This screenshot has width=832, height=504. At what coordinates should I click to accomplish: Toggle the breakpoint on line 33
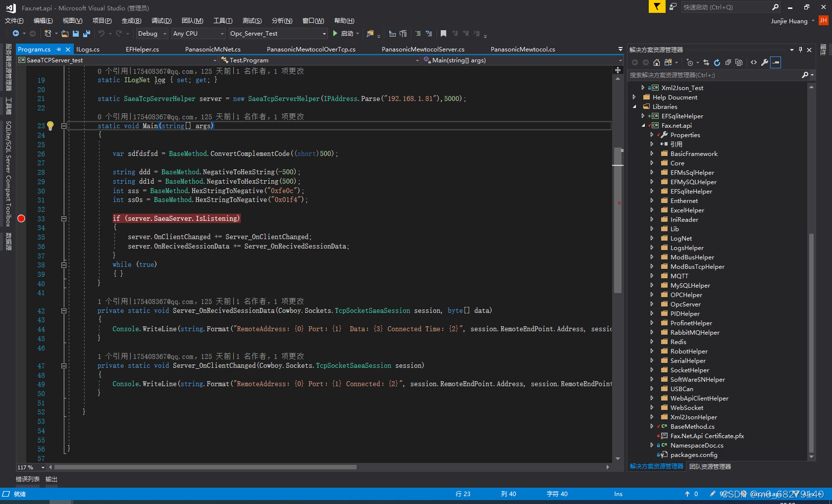tap(21, 218)
